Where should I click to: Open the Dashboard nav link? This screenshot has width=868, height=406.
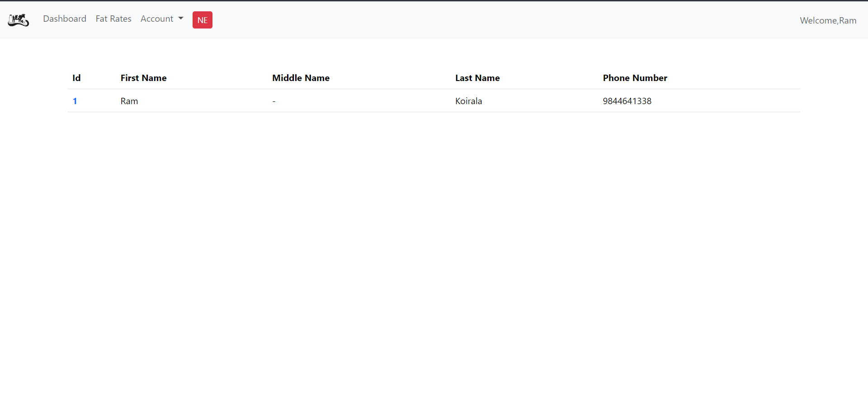coord(65,19)
